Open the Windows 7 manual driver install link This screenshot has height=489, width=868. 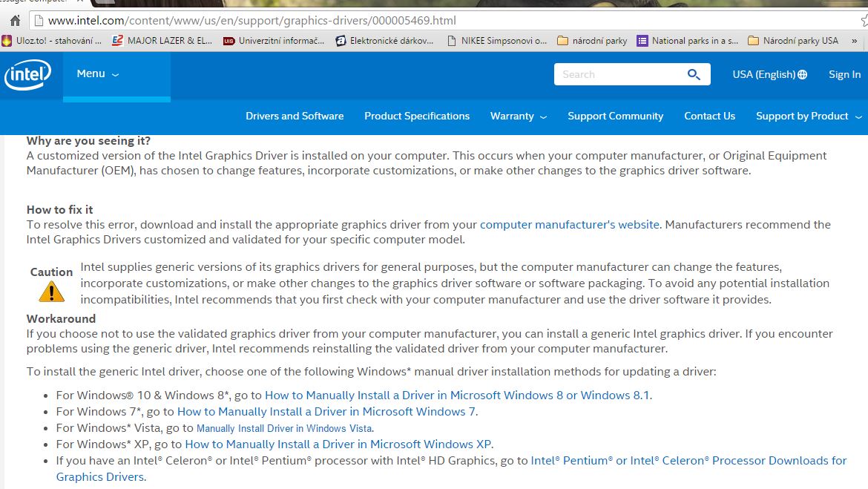tap(326, 411)
